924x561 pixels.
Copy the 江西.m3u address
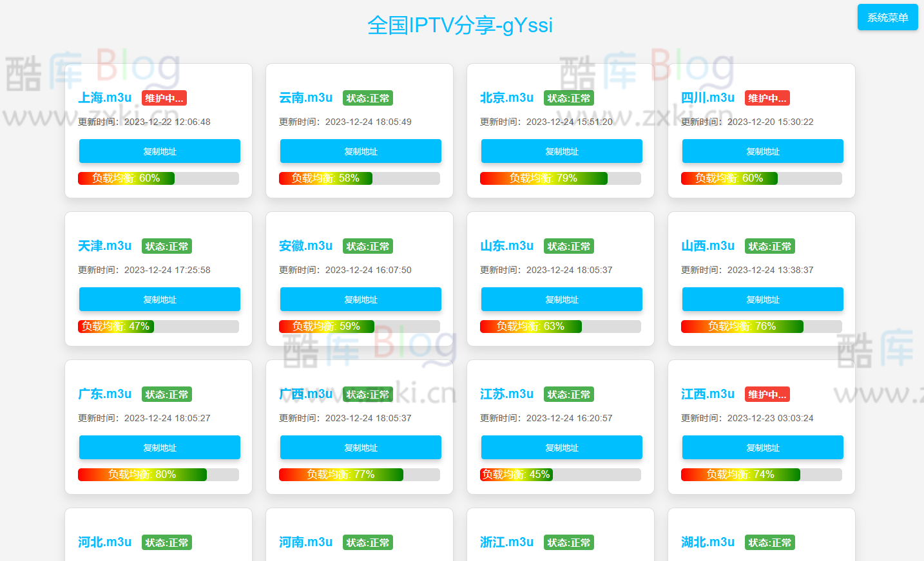click(762, 447)
